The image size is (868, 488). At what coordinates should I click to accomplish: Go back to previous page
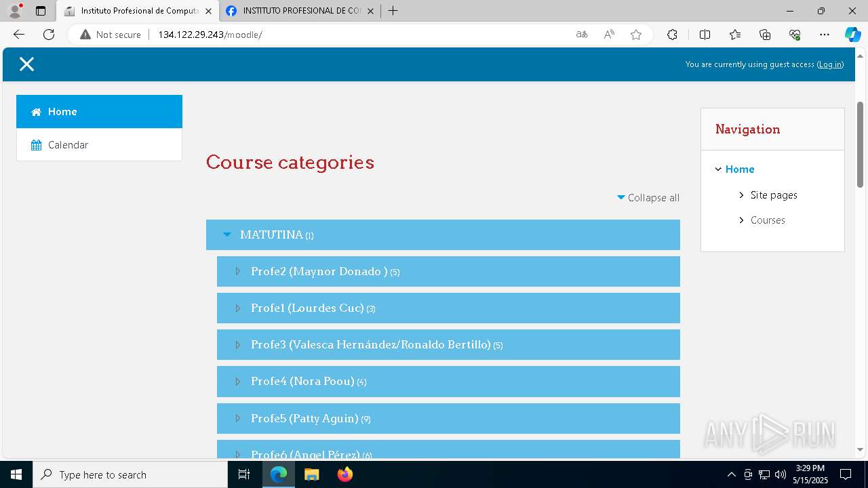[19, 35]
